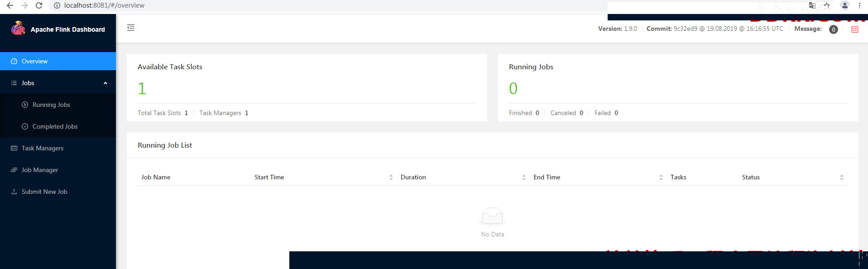Click the Commit 9c32ed9 text

pyautogui.click(x=715, y=29)
